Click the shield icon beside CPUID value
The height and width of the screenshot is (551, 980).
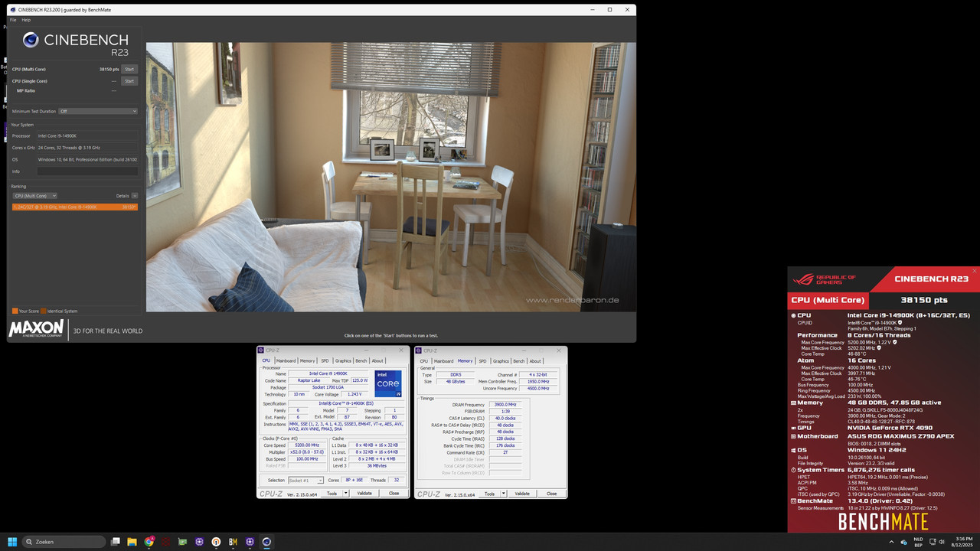[x=900, y=323]
